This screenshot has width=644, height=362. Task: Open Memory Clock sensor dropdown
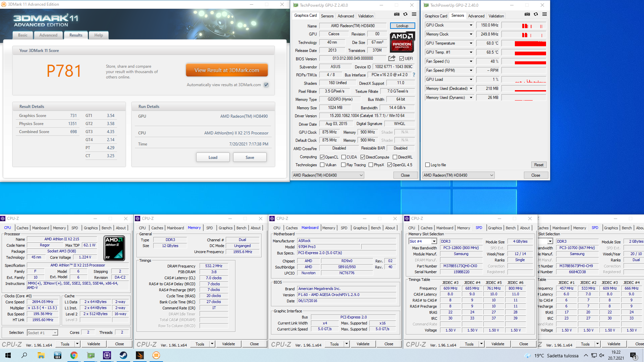(471, 34)
